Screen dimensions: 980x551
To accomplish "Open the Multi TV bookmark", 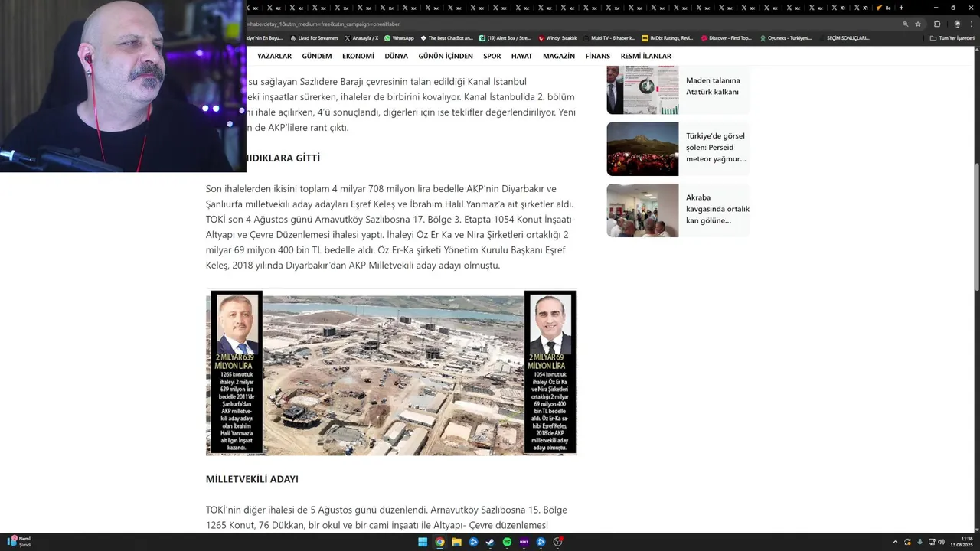I will (609, 37).
